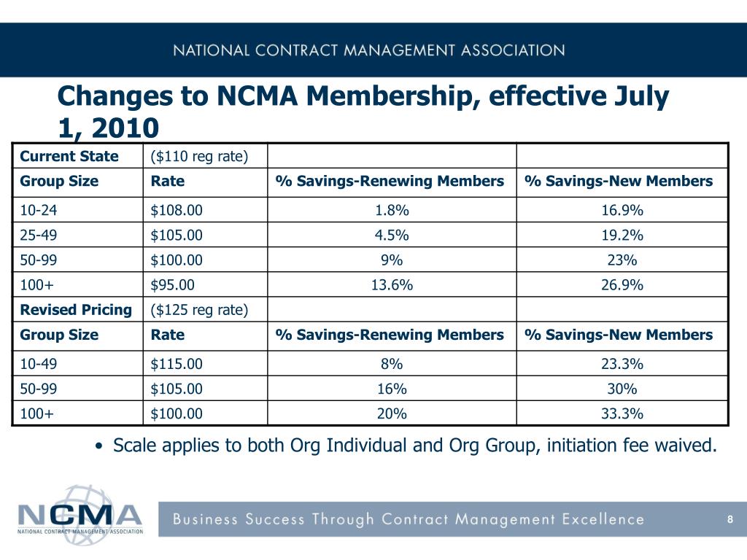Click the 20% renewing savings cell

coord(392,413)
